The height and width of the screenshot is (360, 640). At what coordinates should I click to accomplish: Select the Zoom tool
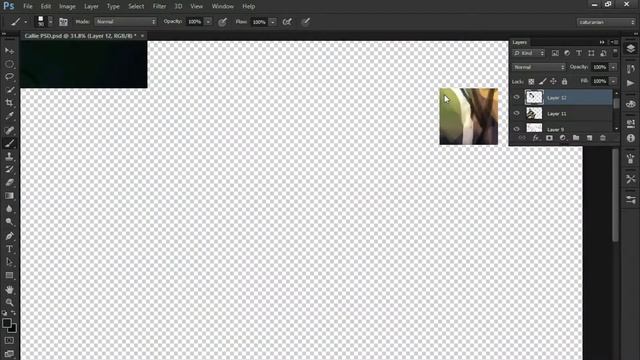(9, 302)
